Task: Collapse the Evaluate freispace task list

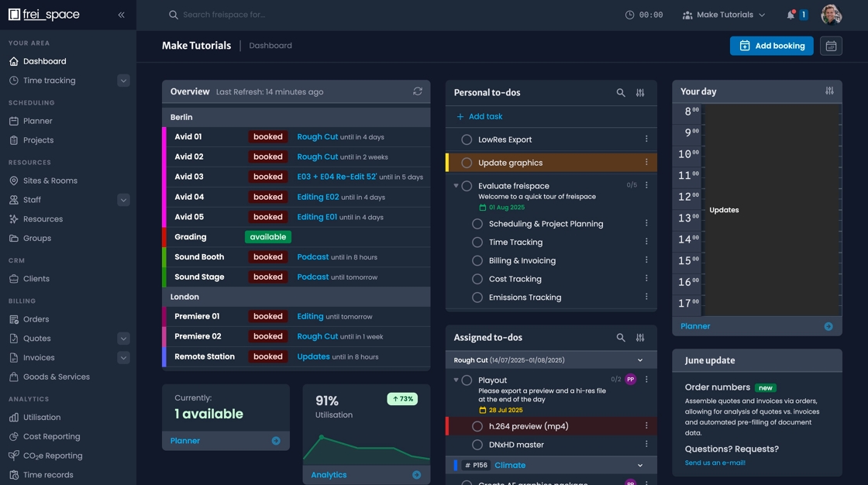Action: pyautogui.click(x=455, y=186)
